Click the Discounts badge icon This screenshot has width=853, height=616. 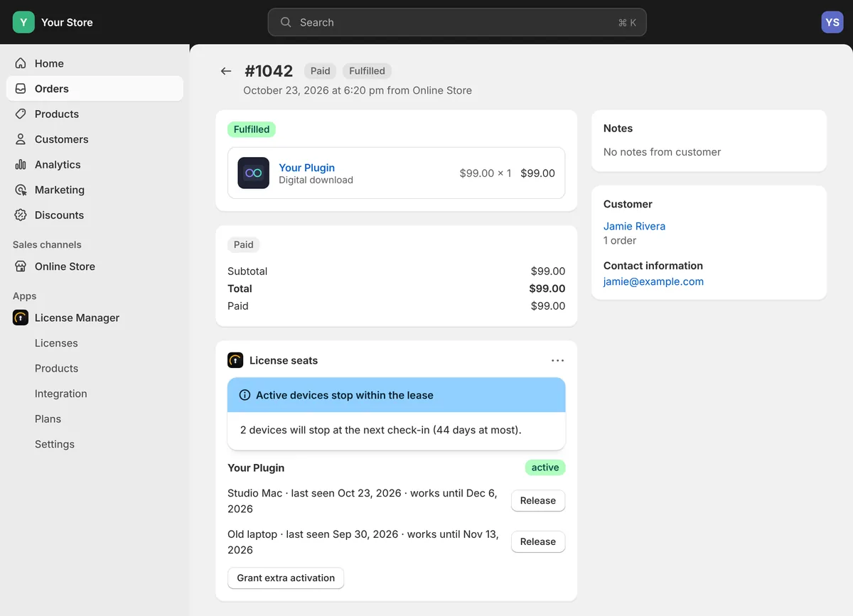pos(21,215)
